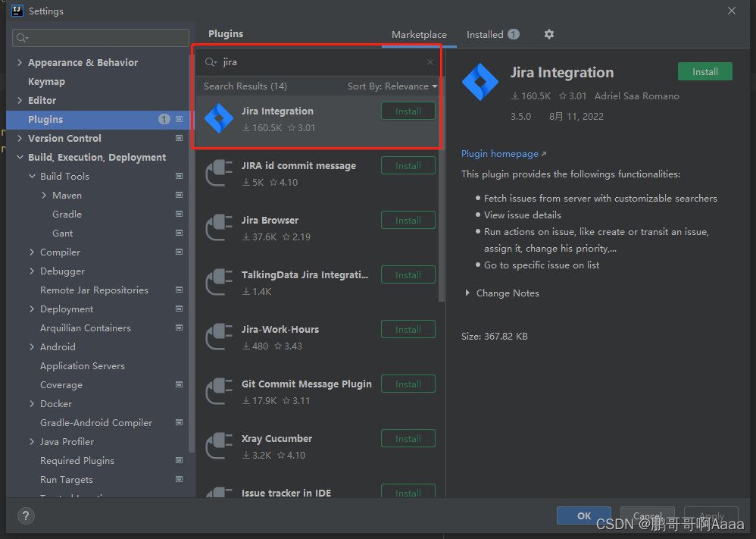Click the project-level icon beside Maven
756x539 pixels.
179,195
